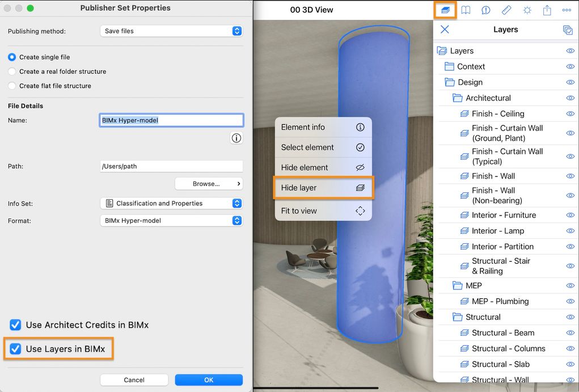Open the Info Set dropdown

point(171,203)
